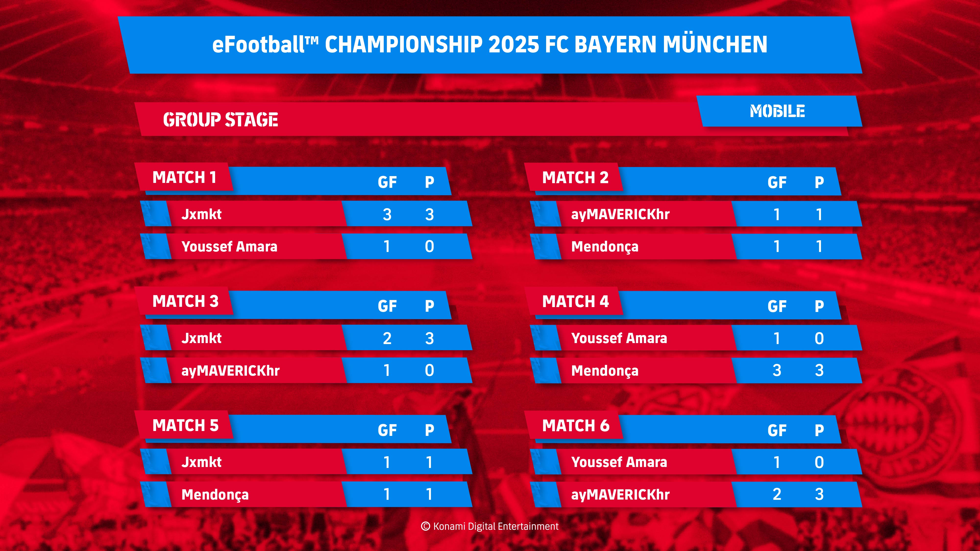Click flag icon beside Youssef Amara in Match 4

pyautogui.click(x=546, y=338)
